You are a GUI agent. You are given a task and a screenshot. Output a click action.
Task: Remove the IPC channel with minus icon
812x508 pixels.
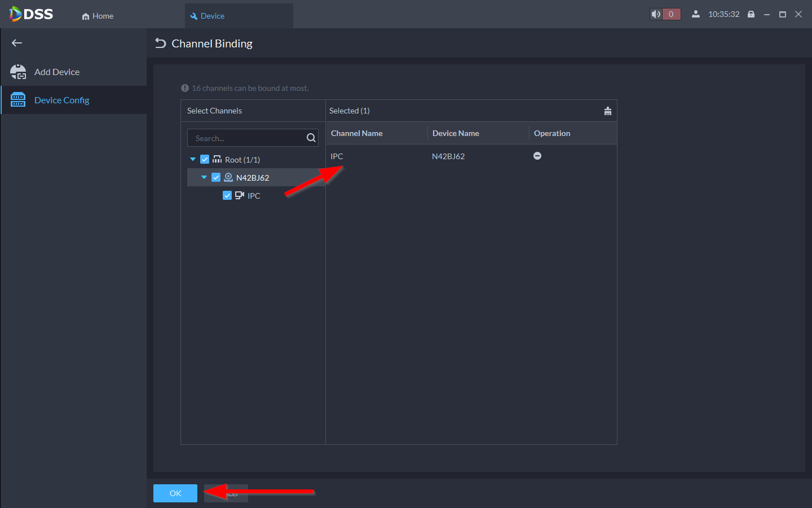click(537, 156)
